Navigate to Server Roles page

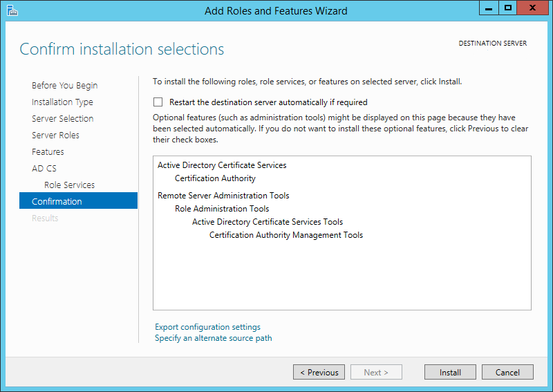click(55, 136)
